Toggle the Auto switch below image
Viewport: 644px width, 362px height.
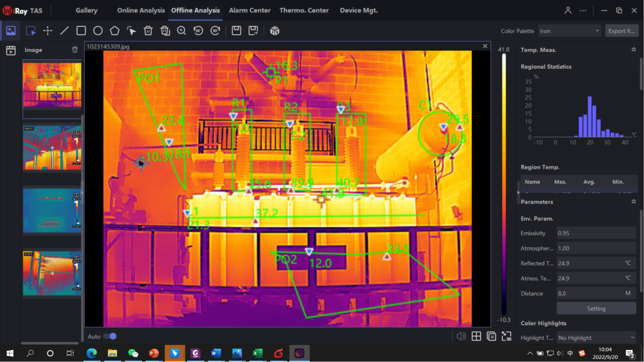click(110, 336)
